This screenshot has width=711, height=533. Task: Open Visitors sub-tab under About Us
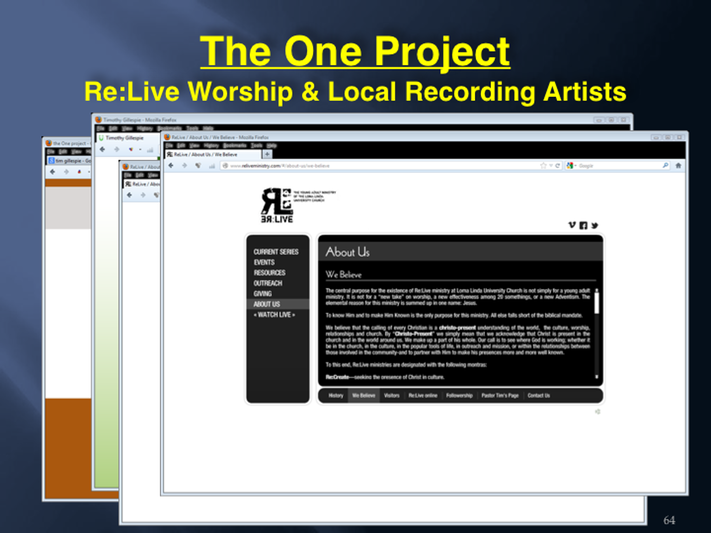[x=391, y=395]
